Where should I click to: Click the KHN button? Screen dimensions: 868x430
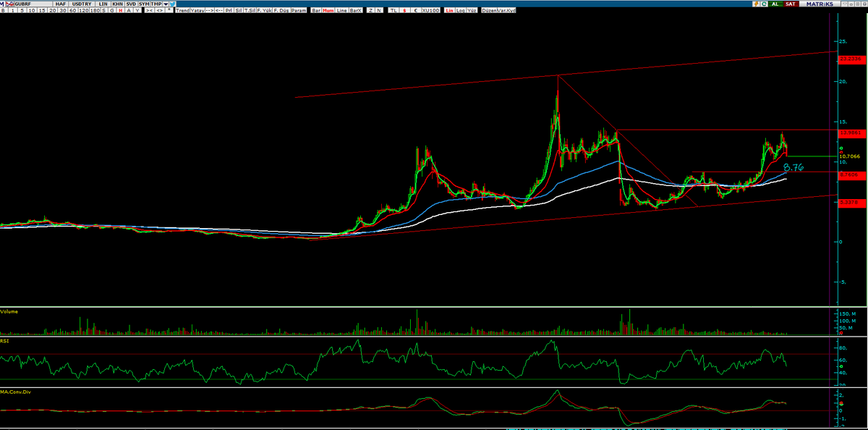tap(117, 4)
